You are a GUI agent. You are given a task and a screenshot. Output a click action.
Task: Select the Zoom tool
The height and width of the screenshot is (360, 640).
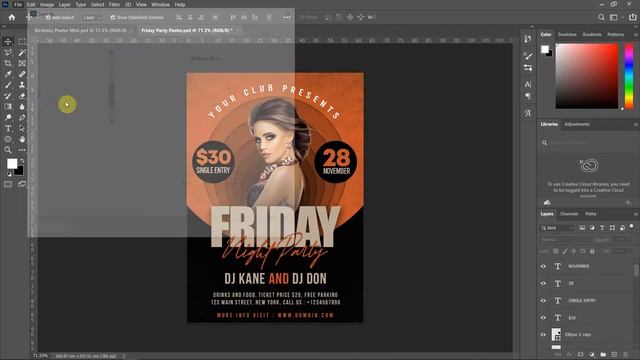click(x=8, y=150)
